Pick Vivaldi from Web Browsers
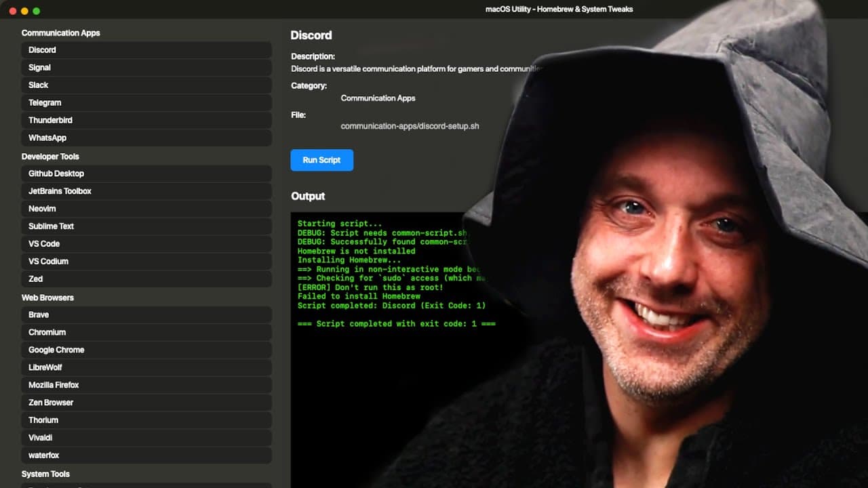868x488 pixels. coord(146,438)
